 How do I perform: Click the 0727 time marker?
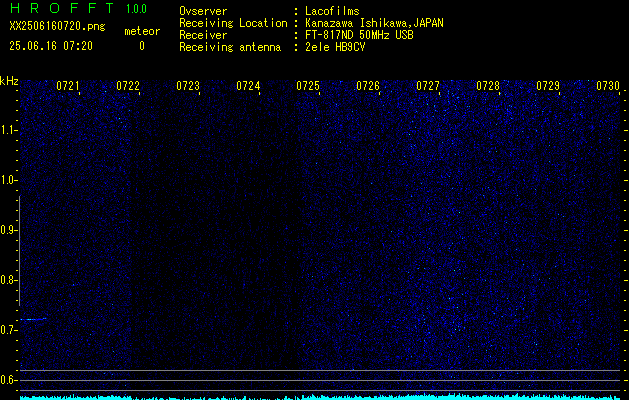(x=428, y=86)
